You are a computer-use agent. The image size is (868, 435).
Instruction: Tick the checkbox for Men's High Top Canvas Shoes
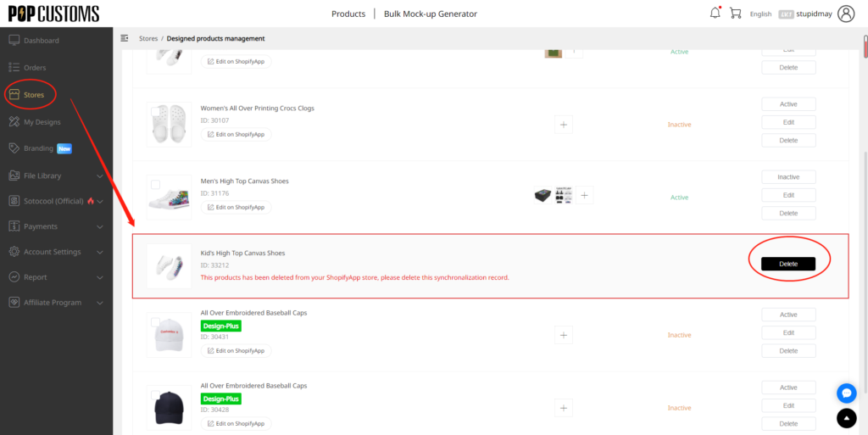pos(156,184)
